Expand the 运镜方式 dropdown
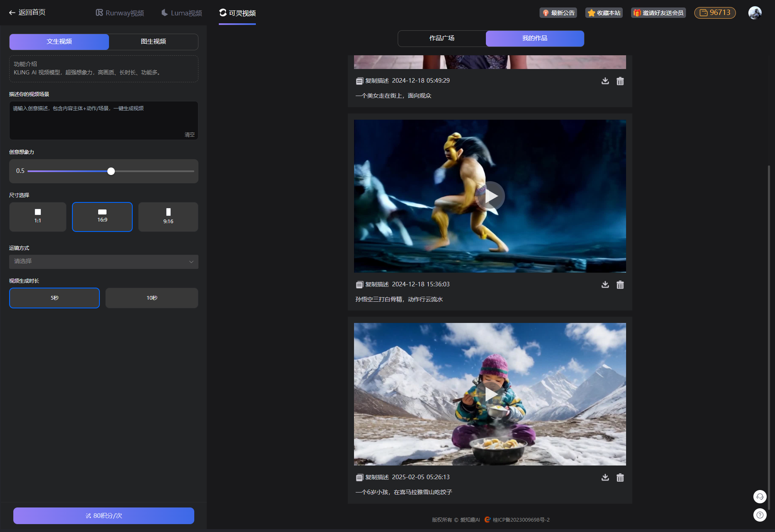 coord(104,261)
